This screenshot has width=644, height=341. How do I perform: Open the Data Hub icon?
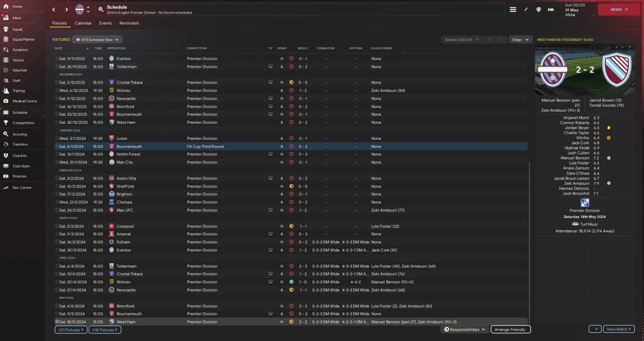[6, 70]
